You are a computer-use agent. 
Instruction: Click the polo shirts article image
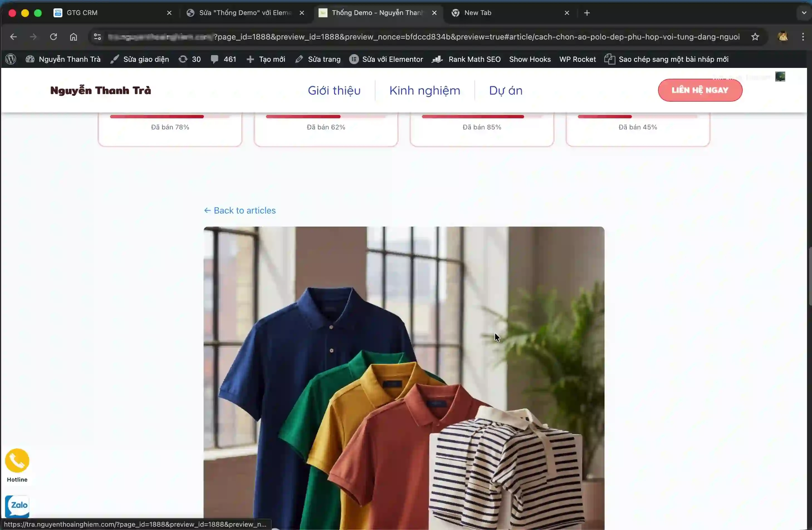point(404,375)
